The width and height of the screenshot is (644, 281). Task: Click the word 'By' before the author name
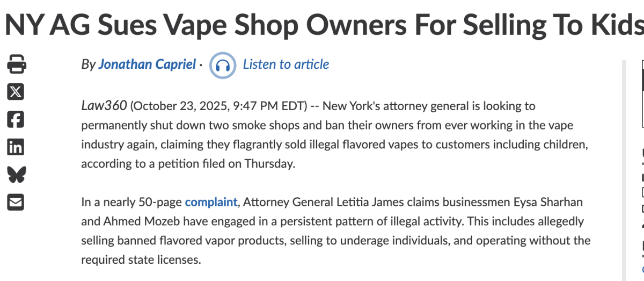click(88, 64)
